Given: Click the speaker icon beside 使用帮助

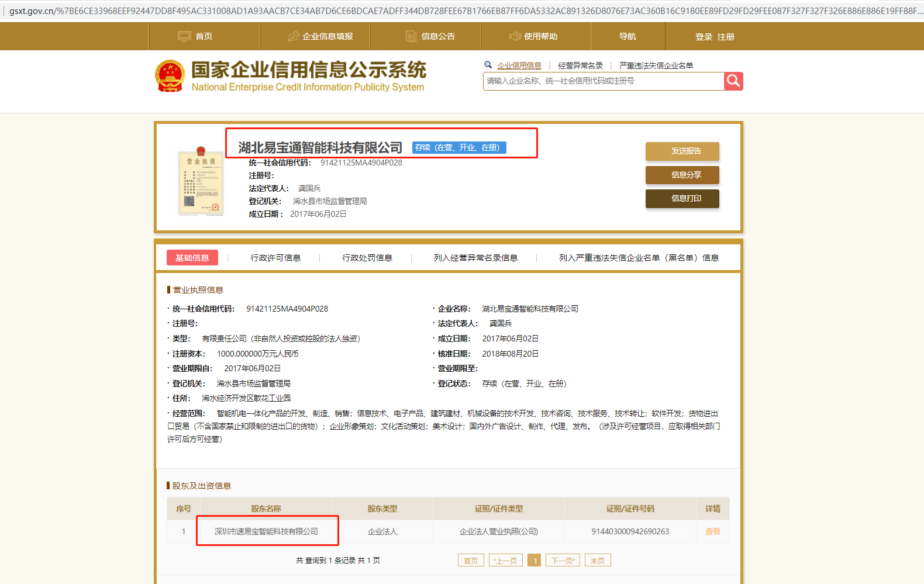Looking at the screenshot, I should [515, 36].
